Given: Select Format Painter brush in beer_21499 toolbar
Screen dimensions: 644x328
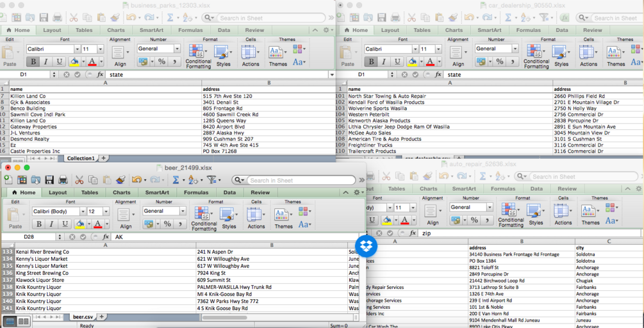Looking at the screenshot, I should tap(120, 180).
